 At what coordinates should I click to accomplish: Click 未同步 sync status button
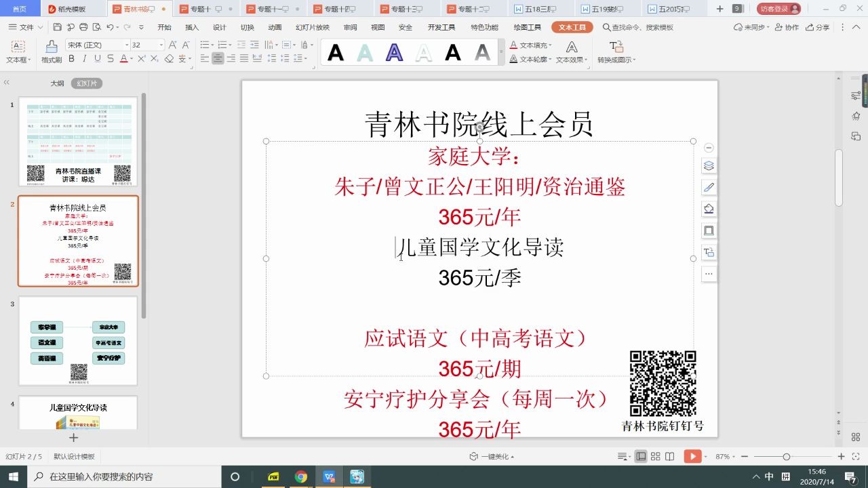pos(753,27)
